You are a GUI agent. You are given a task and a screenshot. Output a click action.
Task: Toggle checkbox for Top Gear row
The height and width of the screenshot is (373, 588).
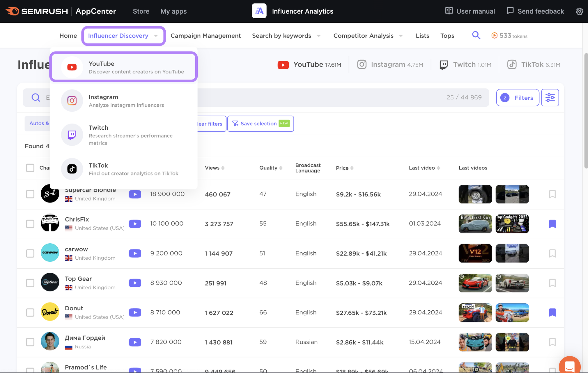[30, 282]
